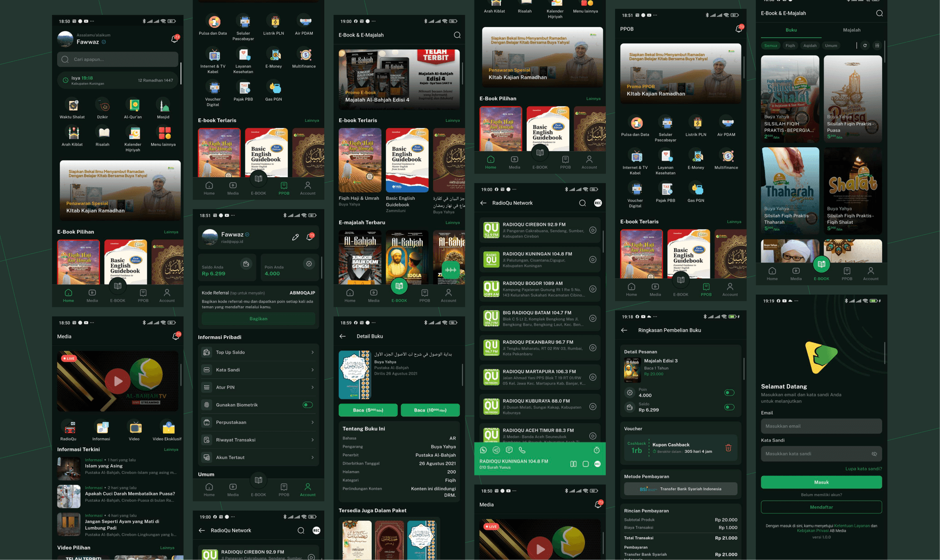Tap the Dzikir icon on home screen
Screen dimensions: 940x560
(103, 105)
